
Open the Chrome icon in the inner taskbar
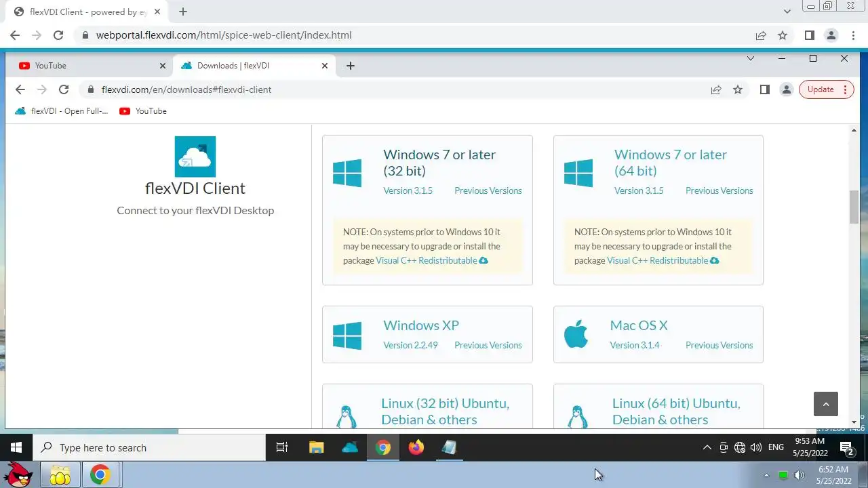[x=383, y=447]
